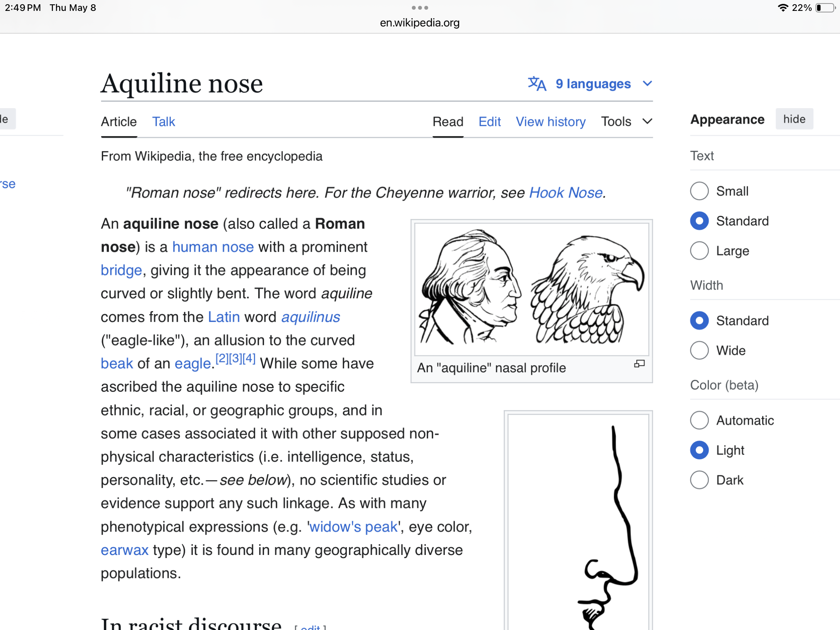This screenshot has height=630, width=840.
Task: Tap the three-dot multitasking icon
Action: (420, 8)
